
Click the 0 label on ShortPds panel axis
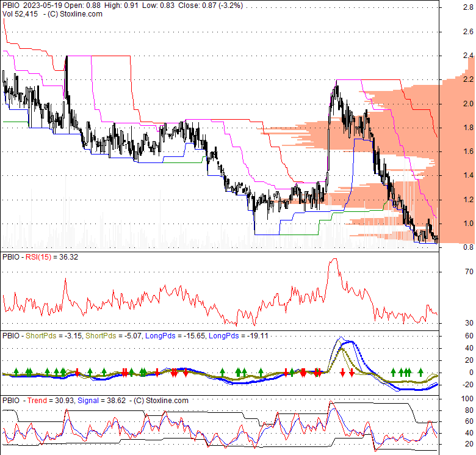471,373
